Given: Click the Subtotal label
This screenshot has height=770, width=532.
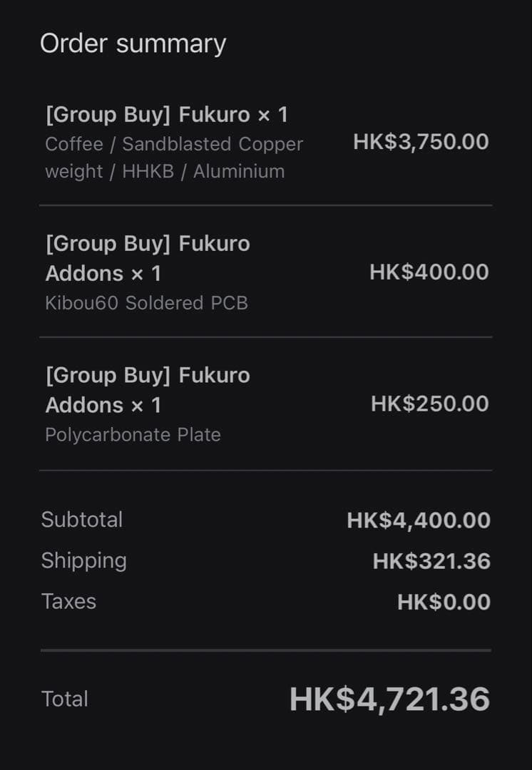Looking at the screenshot, I should click(82, 520).
